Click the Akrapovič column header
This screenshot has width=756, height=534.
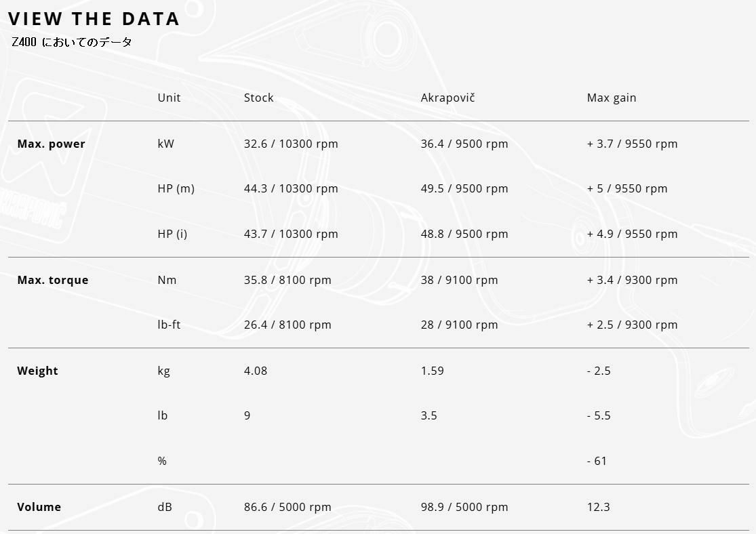(447, 98)
